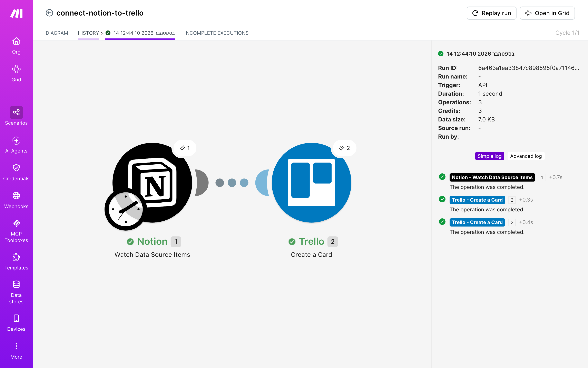
Task: Open the Grid section
Action: (16, 73)
